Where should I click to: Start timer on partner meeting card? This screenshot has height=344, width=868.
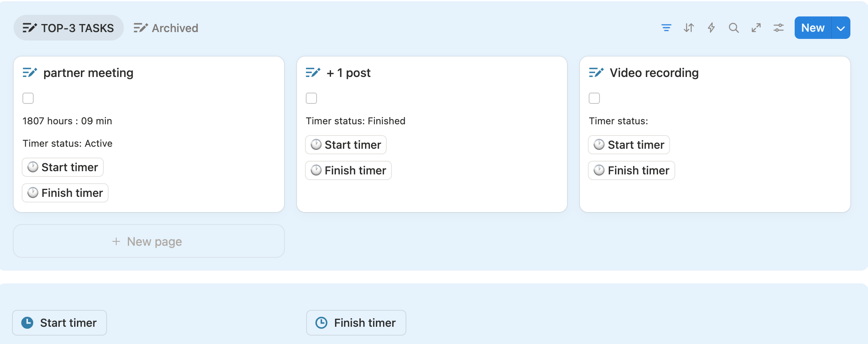coord(63,167)
